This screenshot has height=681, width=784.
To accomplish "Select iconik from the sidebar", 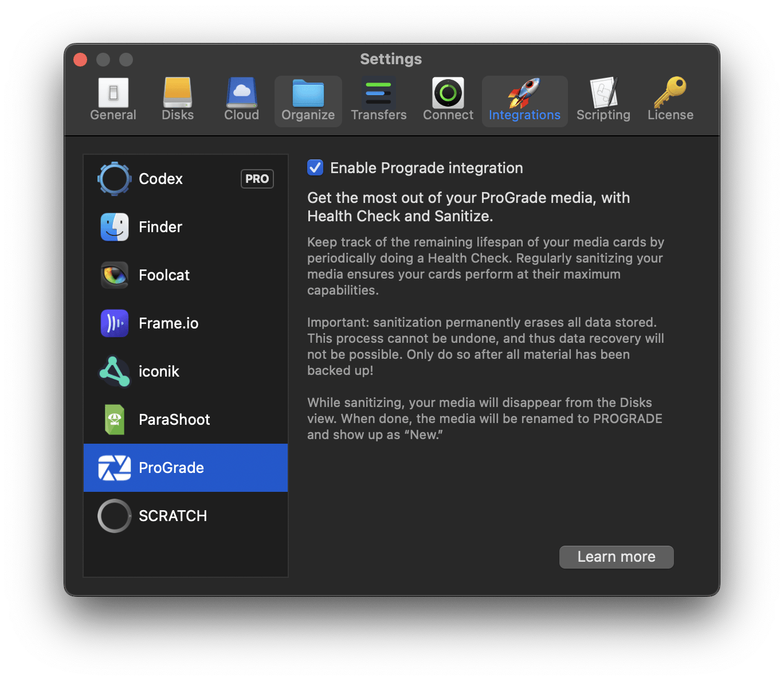I will [x=159, y=371].
